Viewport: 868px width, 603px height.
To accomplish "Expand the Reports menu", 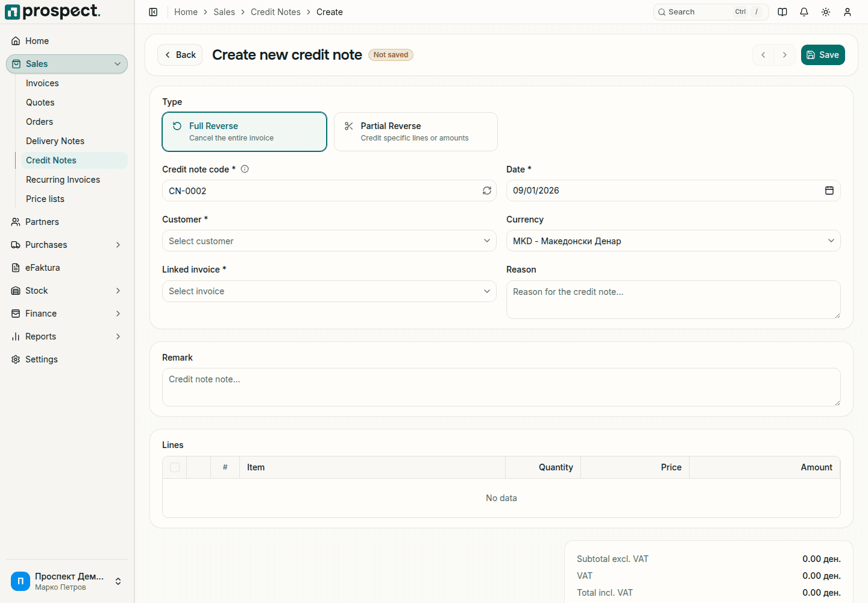I will pos(67,336).
